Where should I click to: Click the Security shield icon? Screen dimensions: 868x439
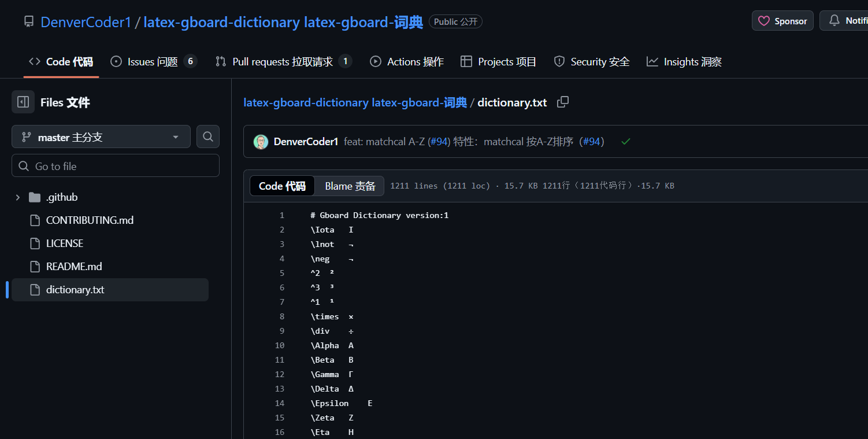tap(559, 61)
